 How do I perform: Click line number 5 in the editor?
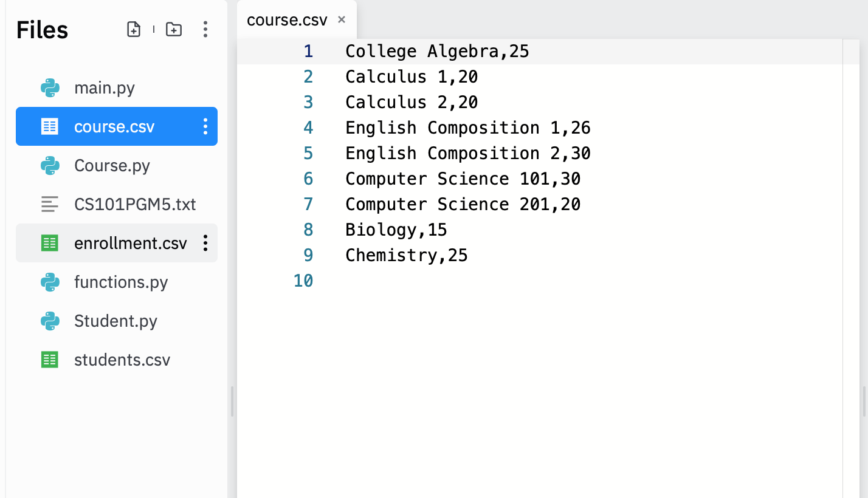[x=308, y=153]
